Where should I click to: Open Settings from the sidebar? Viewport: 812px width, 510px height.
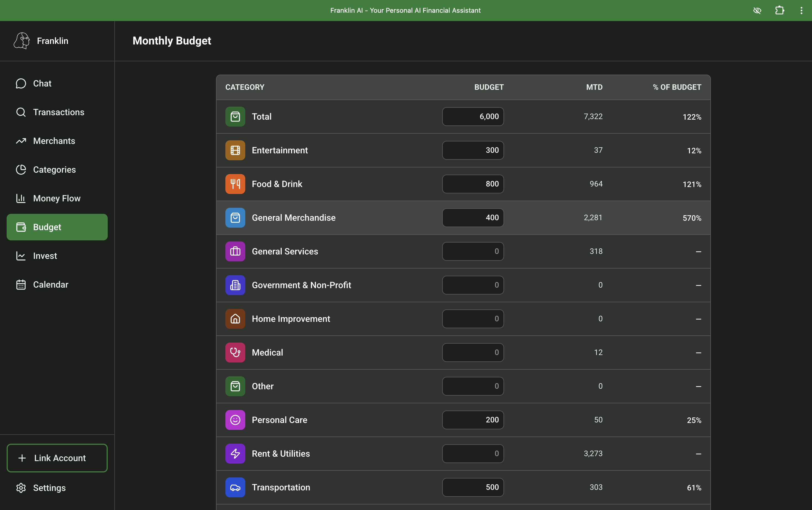[57, 488]
